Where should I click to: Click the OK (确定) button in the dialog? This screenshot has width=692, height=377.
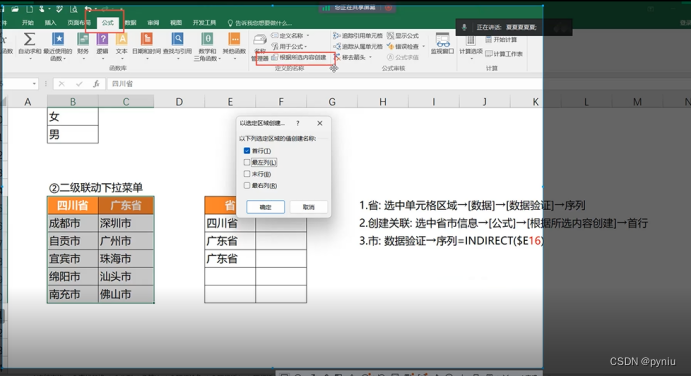click(265, 207)
